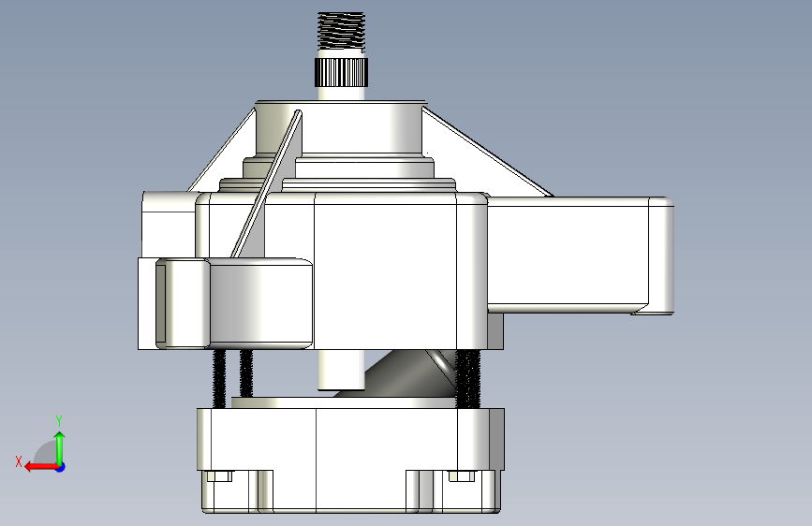The width and height of the screenshot is (812, 526).
Task: Select the threaded shaft tip at top
Action: coord(341,32)
